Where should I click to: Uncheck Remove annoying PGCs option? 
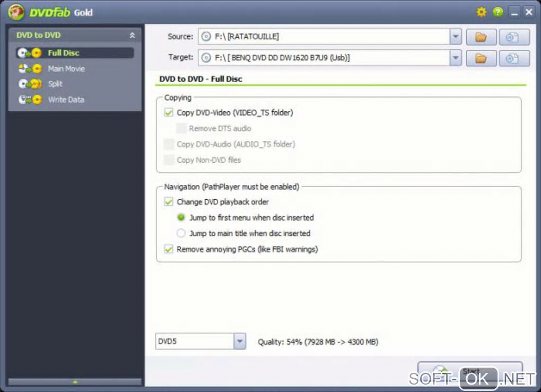[169, 249]
